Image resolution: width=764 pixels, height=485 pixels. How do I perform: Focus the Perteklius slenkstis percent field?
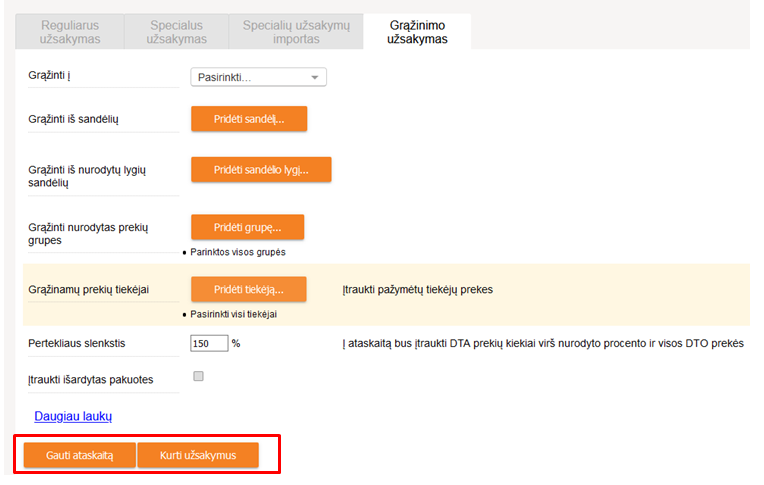coord(209,343)
